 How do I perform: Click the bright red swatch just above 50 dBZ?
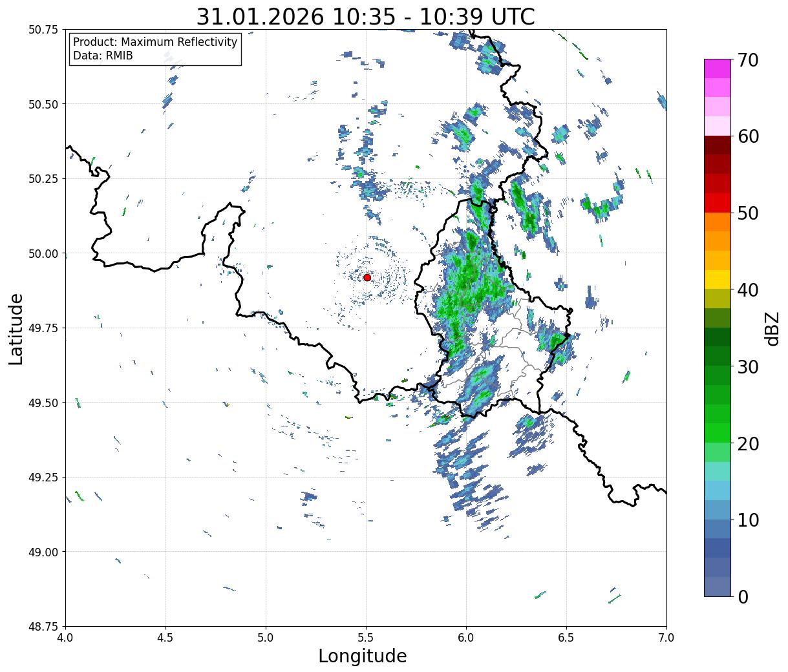tap(718, 203)
